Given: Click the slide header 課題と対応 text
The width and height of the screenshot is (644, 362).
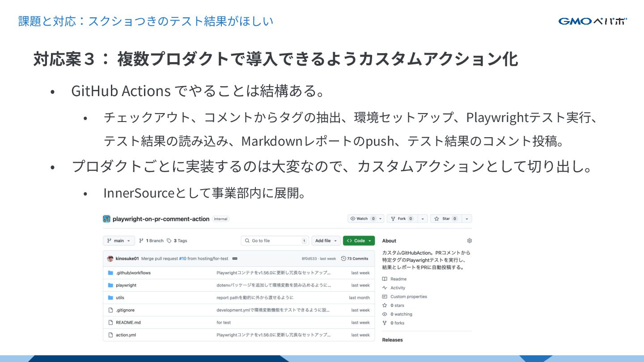Looking at the screenshot, I should pos(145,21).
